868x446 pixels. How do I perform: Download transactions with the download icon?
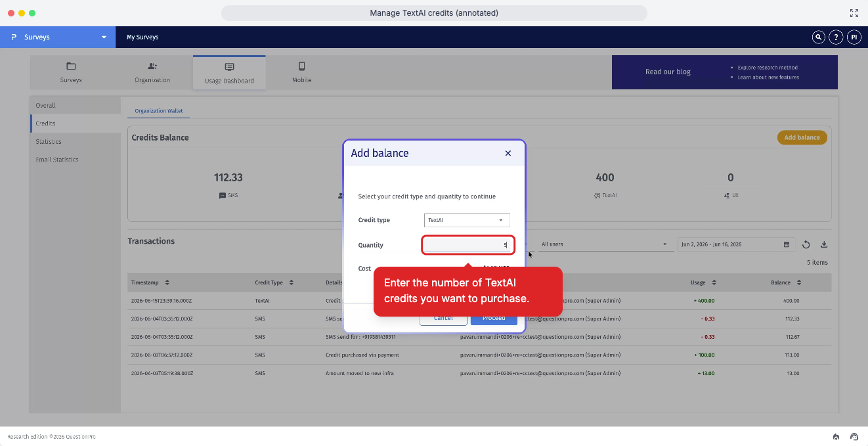pos(824,244)
